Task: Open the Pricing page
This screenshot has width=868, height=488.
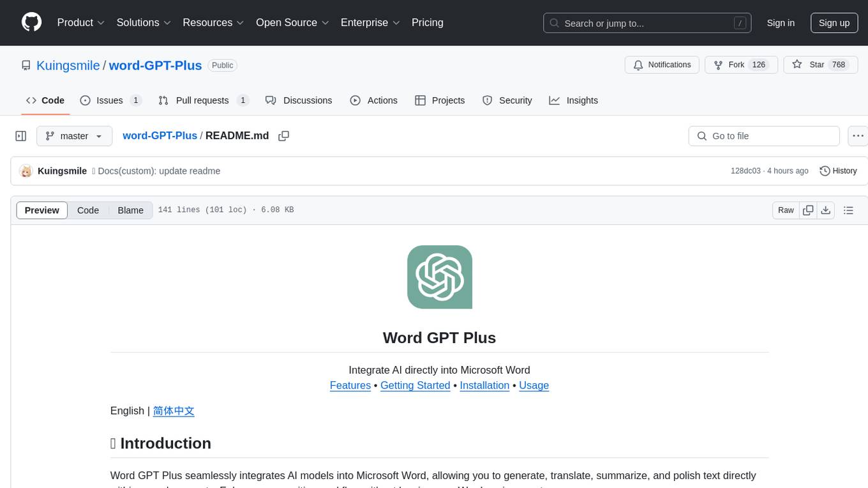Action: click(428, 22)
